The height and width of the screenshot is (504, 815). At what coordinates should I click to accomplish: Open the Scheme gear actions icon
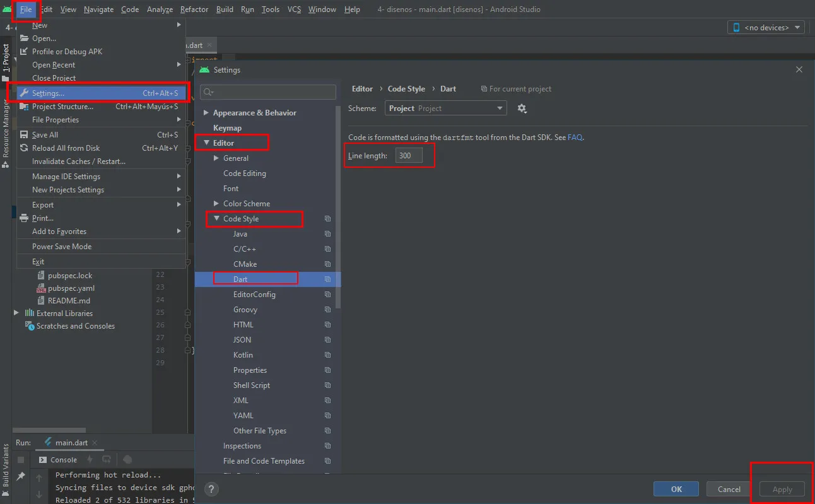tap(522, 108)
